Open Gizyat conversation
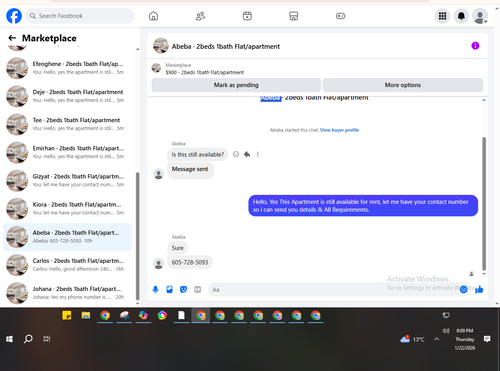The width and height of the screenshot is (500, 371). point(67,180)
